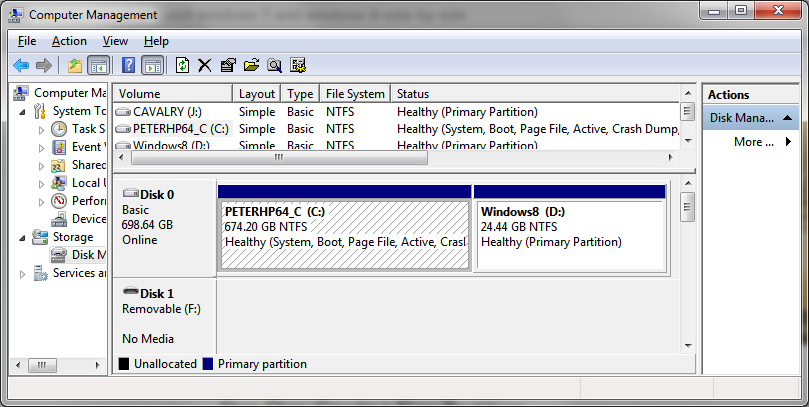The height and width of the screenshot is (407, 809).
Task: Select the Windows8 (D:) volume row
Action: (396, 144)
